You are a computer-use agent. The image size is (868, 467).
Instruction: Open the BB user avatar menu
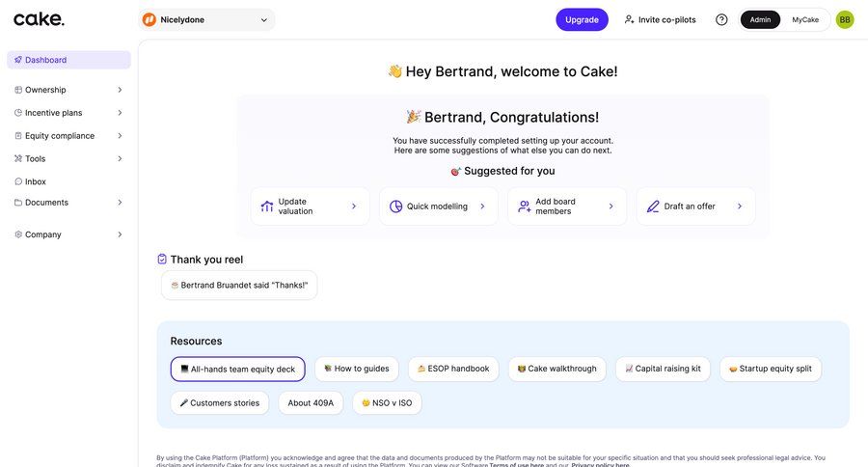click(845, 19)
